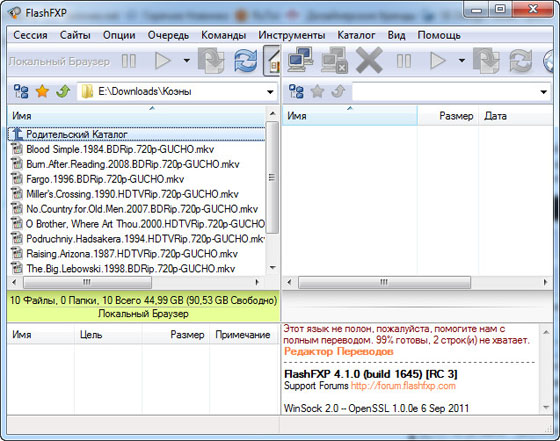Click the left pane go-up green arrow
Screen dimensions: 560x441
point(63,91)
